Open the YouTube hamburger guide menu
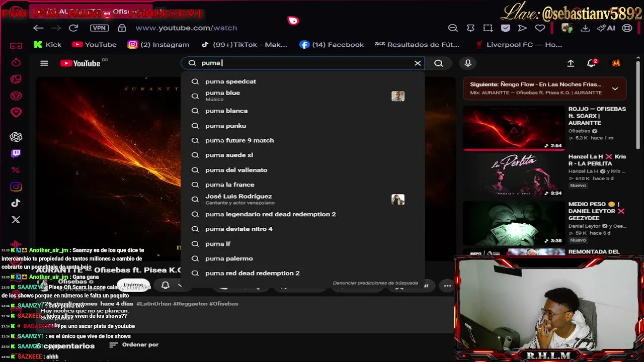Screen dimensions: 644x362 [x=44, y=63]
